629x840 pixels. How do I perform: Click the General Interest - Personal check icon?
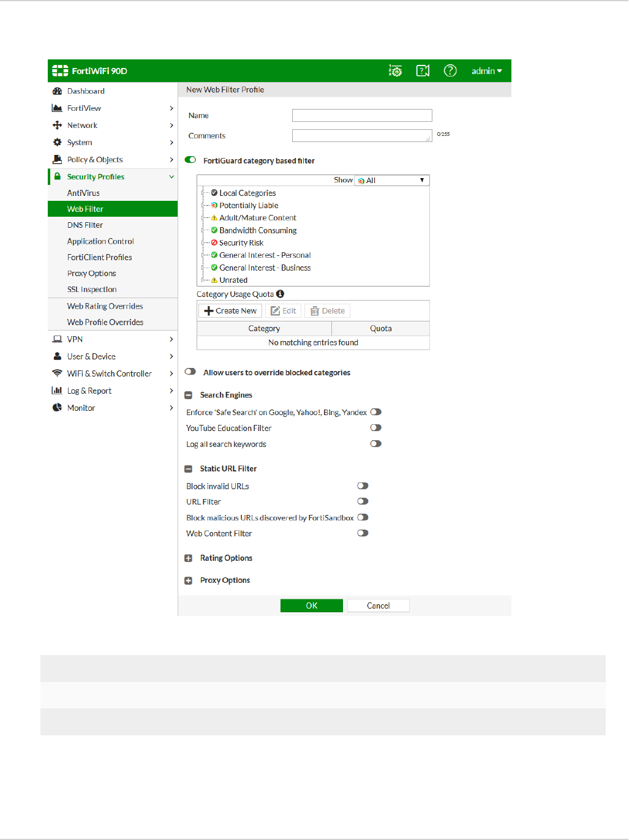coord(214,255)
